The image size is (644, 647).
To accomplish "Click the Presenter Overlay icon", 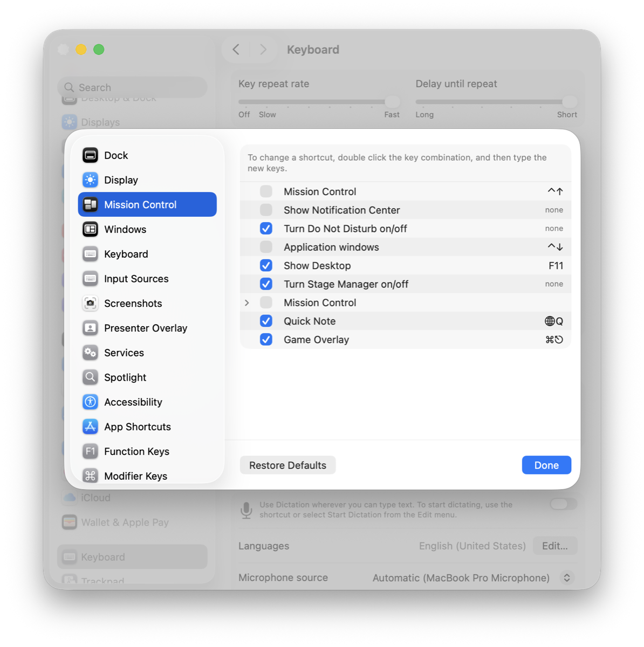I will 90,328.
